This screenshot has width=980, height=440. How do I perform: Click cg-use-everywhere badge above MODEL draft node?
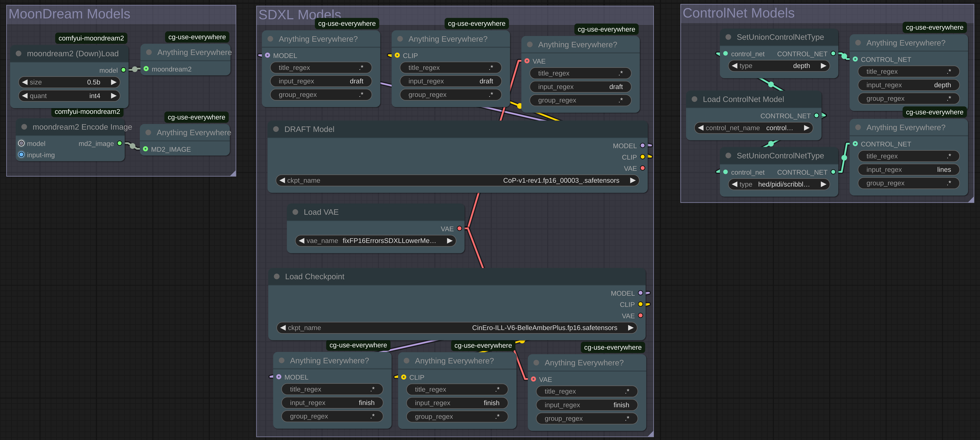(x=347, y=24)
